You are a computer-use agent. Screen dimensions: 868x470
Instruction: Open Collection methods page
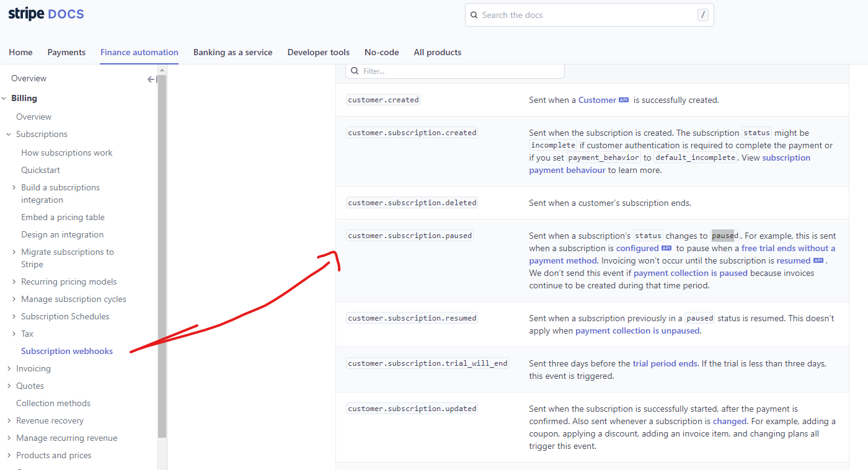[53, 403]
